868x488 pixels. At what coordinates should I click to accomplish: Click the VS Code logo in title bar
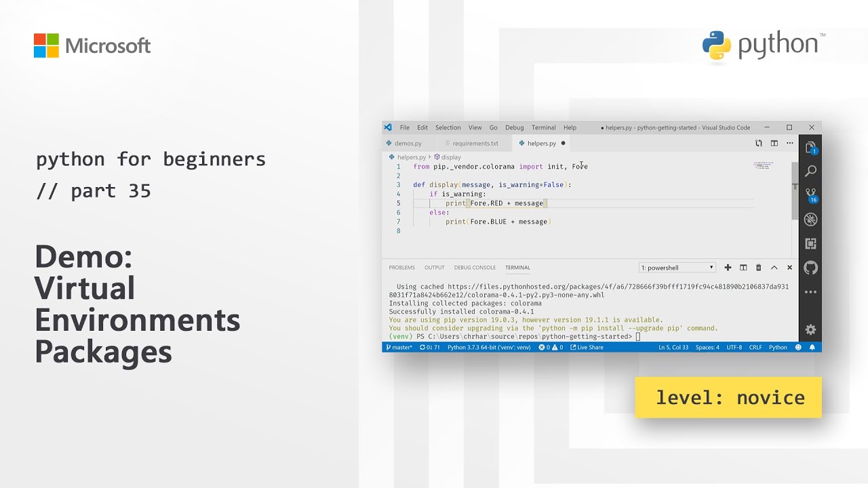388,127
